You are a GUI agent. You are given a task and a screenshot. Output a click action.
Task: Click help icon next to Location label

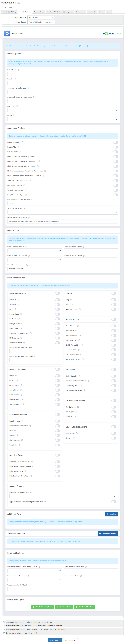[15, 79]
